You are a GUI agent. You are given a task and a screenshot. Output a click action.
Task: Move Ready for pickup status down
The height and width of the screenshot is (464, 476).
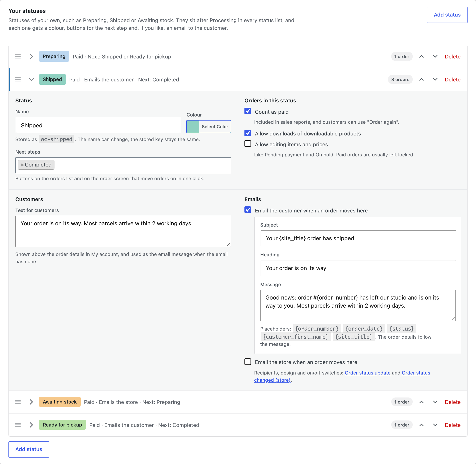click(x=435, y=425)
